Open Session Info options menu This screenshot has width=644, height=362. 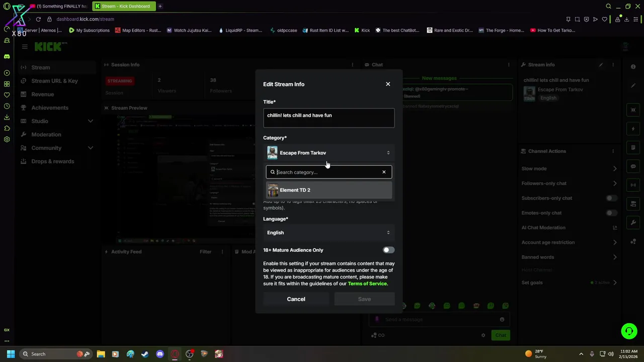coord(352,65)
